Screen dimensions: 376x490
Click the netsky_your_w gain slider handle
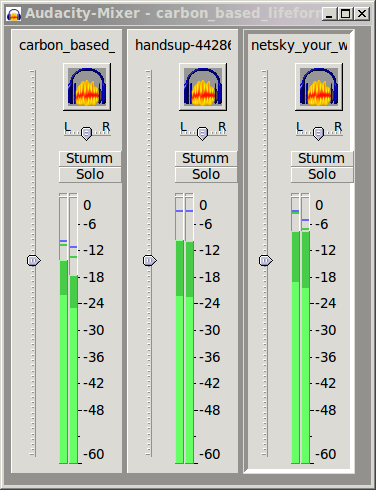click(x=266, y=260)
